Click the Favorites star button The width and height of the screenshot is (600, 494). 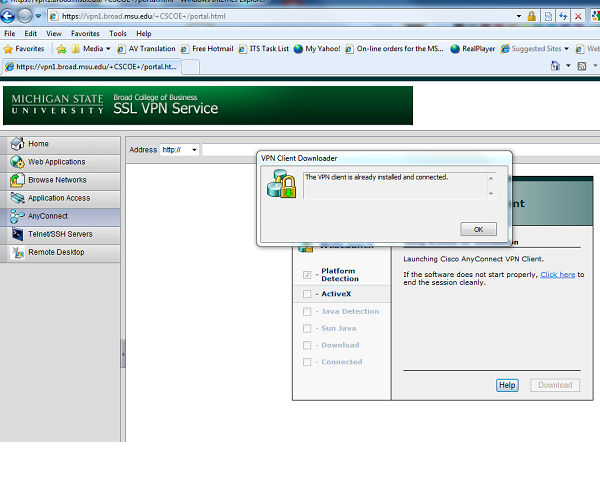click(x=24, y=49)
